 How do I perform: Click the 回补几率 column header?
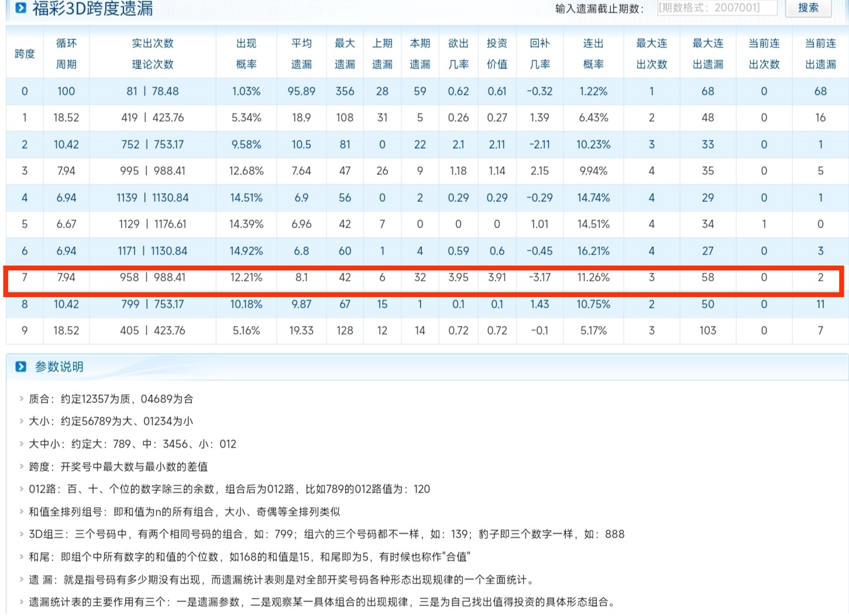click(539, 54)
